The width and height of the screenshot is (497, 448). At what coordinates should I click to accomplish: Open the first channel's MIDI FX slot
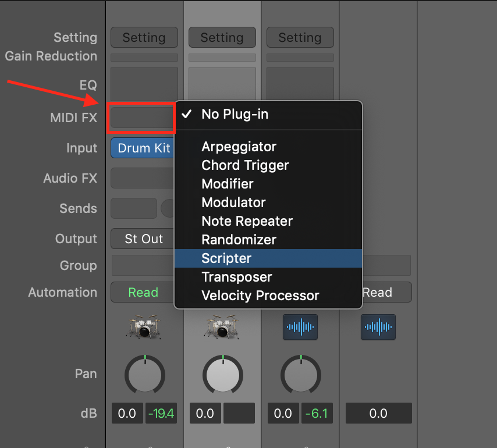point(141,118)
